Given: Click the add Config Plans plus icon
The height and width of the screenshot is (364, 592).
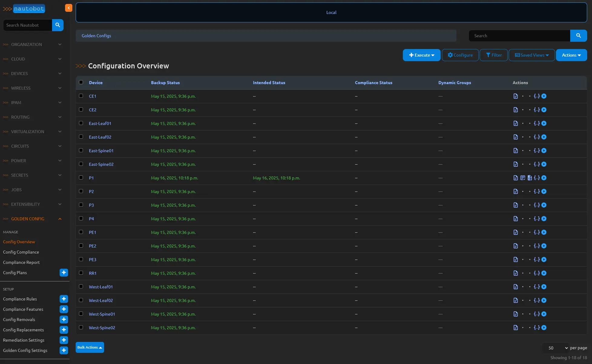Looking at the screenshot, I should pos(64,273).
